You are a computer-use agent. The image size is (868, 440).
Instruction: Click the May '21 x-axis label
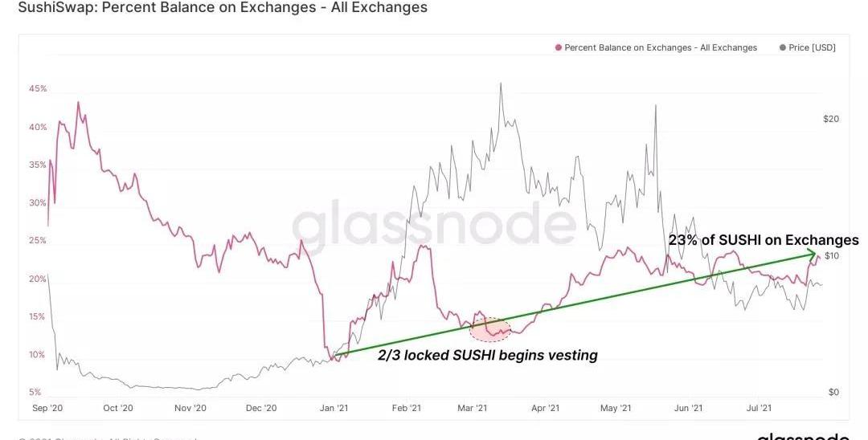click(616, 409)
